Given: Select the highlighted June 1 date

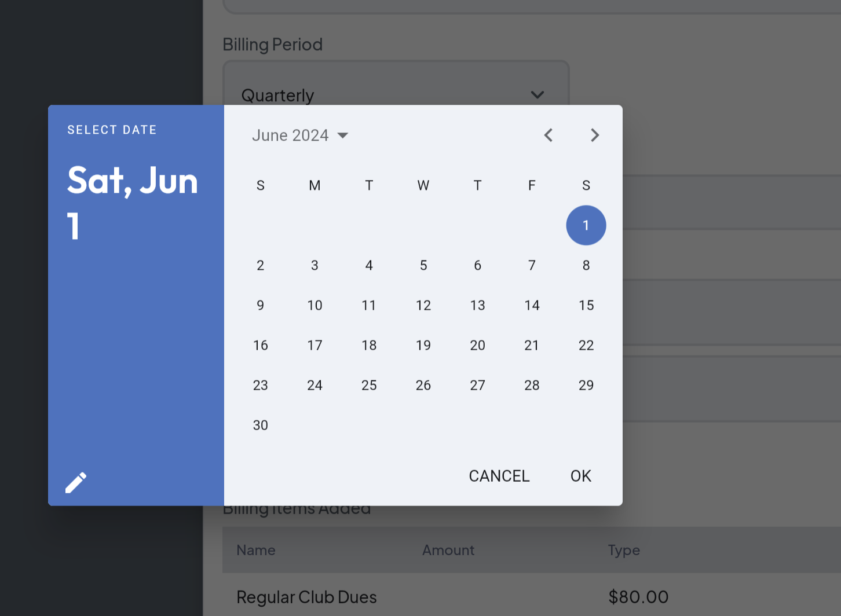Looking at the screenshot, I should [586, 225].
